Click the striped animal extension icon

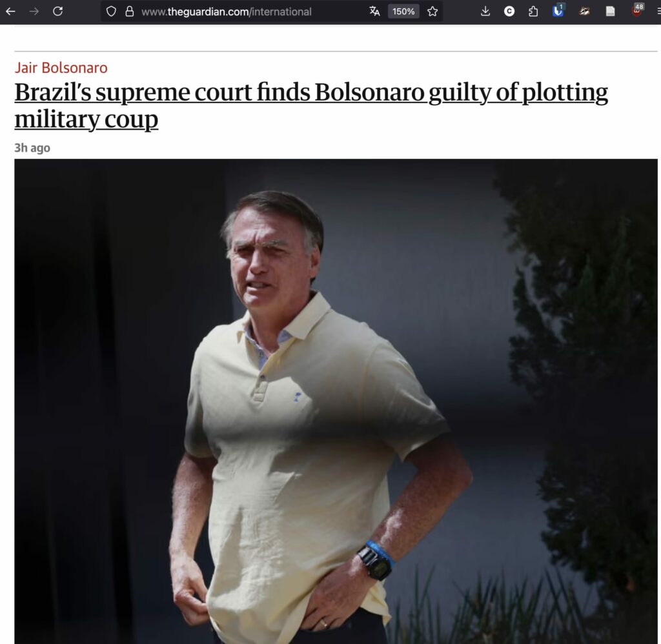(584, 12)
